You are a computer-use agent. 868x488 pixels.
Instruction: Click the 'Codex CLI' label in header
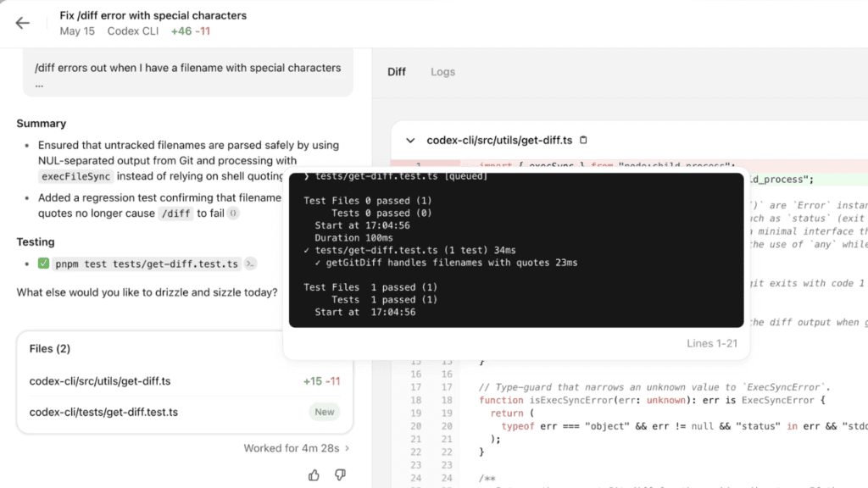pos(133,31)
